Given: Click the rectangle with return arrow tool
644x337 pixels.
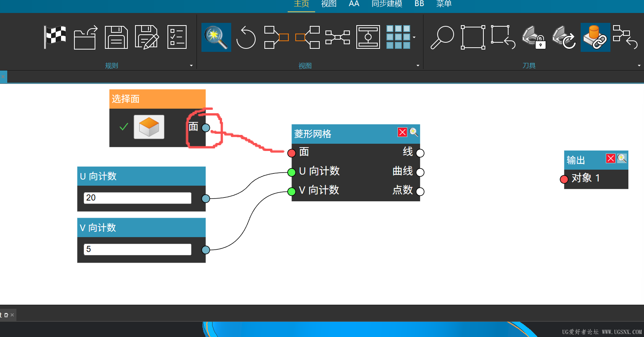Looking at the screenshot, I should point(503,37).
